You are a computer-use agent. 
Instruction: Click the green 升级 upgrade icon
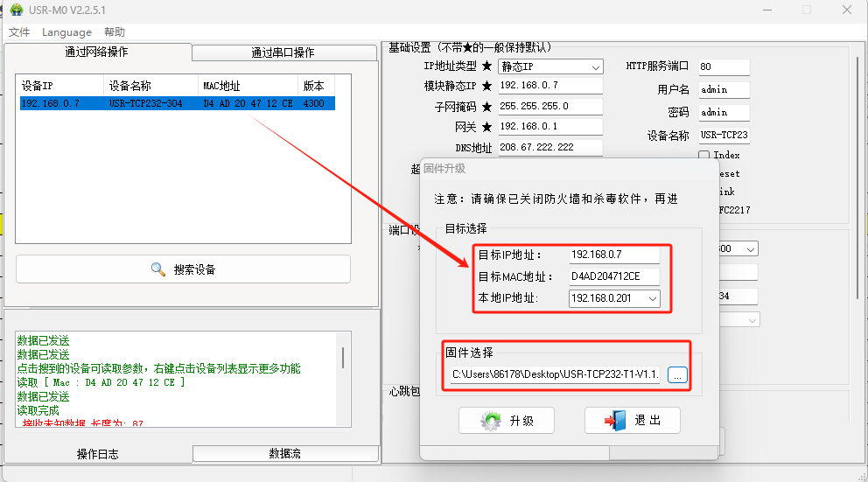tap(492, 421)
